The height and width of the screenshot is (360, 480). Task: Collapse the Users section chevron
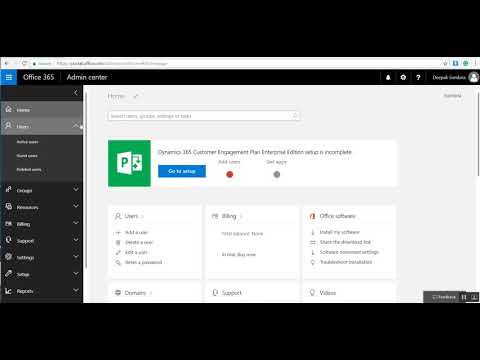pyautogui.click(x=76, y=125)
